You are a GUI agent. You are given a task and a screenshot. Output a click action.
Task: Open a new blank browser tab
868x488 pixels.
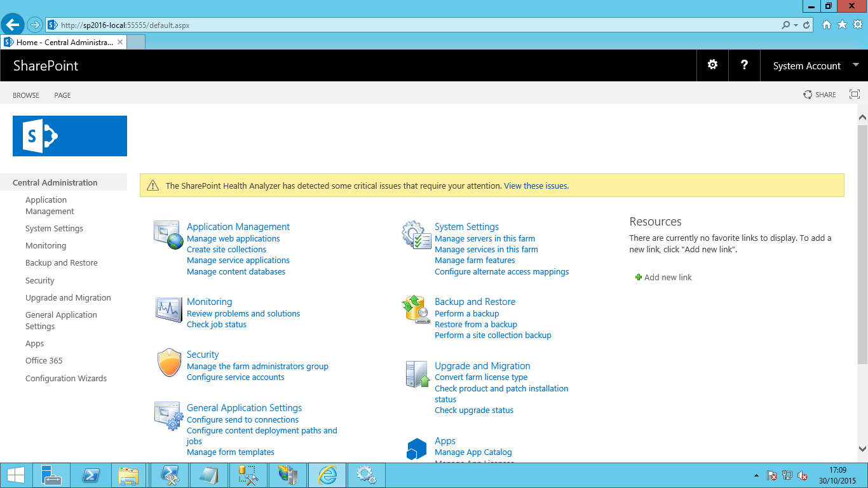pos(136,42)
